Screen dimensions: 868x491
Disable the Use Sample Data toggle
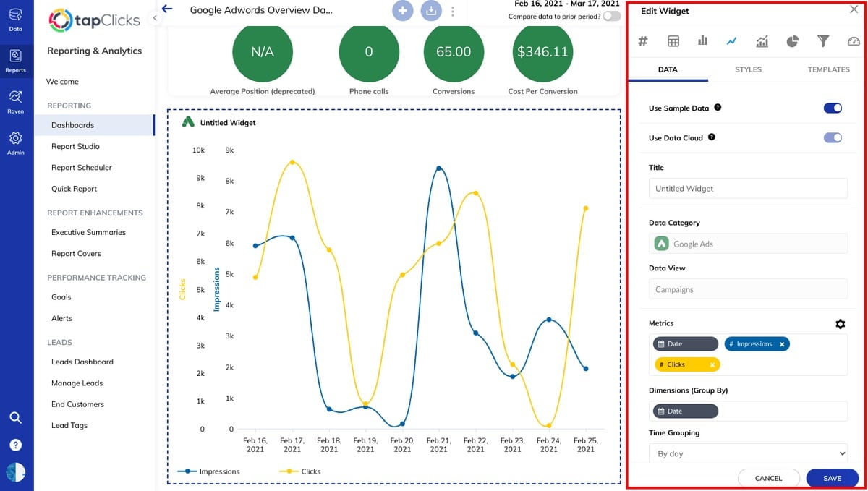(x=833, y=108)
